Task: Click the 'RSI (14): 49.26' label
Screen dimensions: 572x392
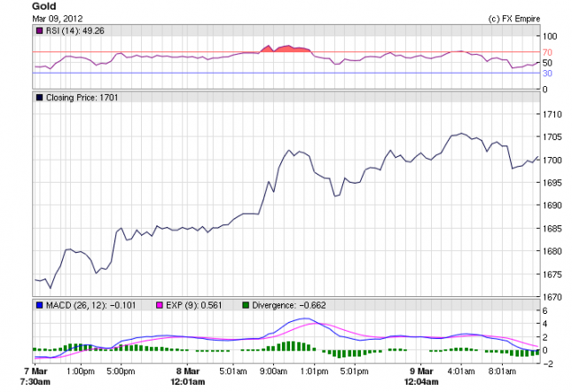Action: click(x=75, y=31)
